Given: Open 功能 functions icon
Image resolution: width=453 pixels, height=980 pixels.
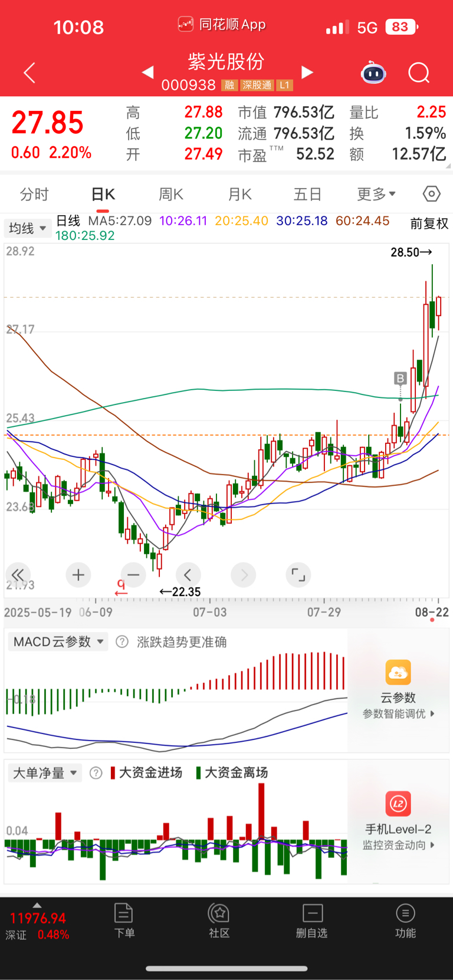Looking at the screenshot, I should (x=405, y=913).
